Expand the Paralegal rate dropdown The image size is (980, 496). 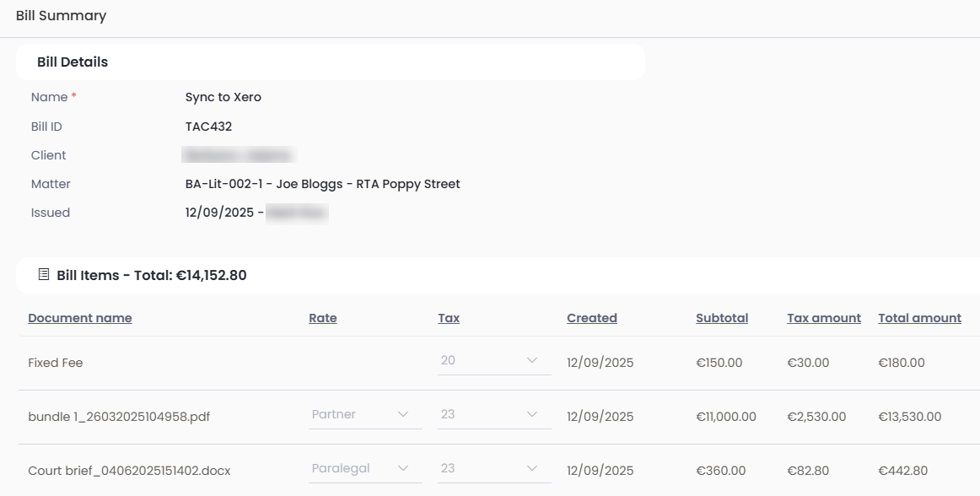364,469
